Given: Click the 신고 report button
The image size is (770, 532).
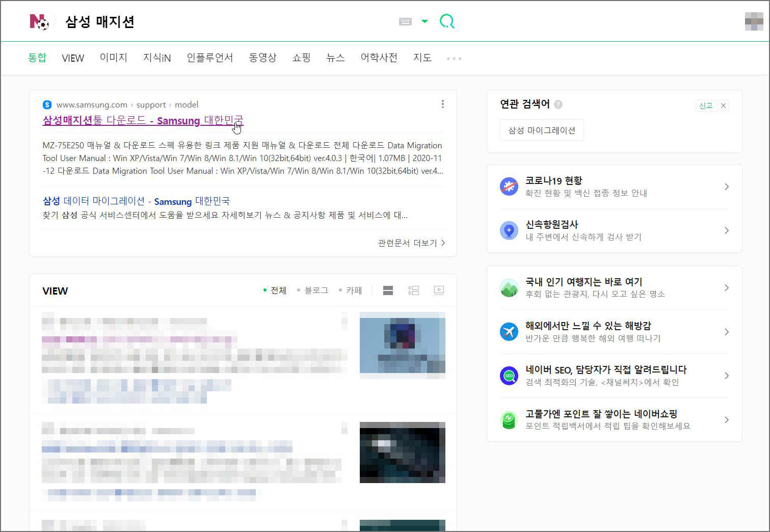Looking at the screenshot, I should [x=706, y=105].
